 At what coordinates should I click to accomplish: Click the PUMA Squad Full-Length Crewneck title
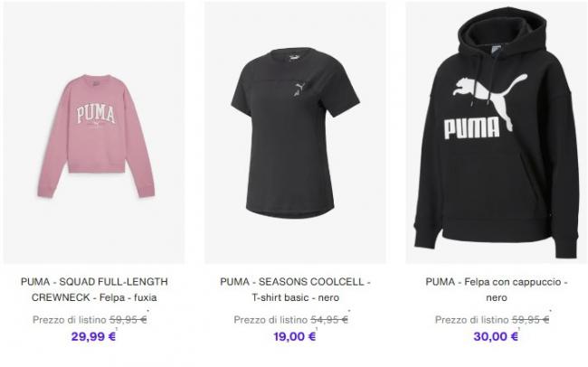pyautogui.click(x=94, y=289)
